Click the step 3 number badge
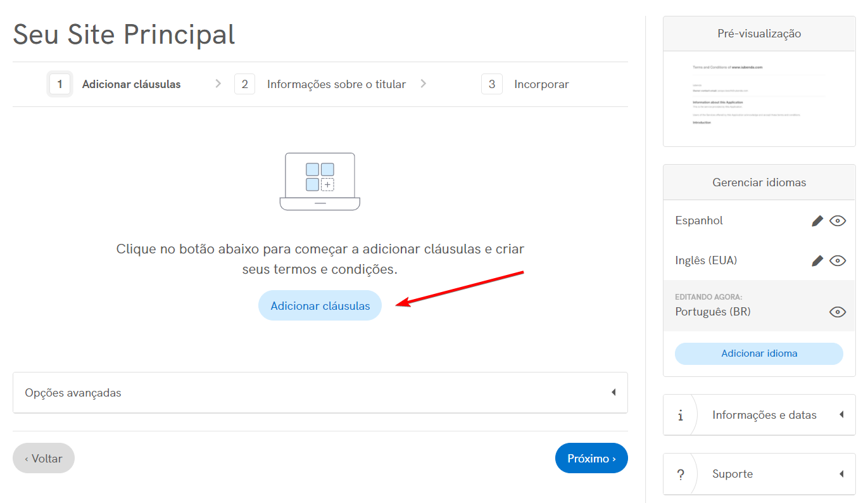 tap(491, 84)
